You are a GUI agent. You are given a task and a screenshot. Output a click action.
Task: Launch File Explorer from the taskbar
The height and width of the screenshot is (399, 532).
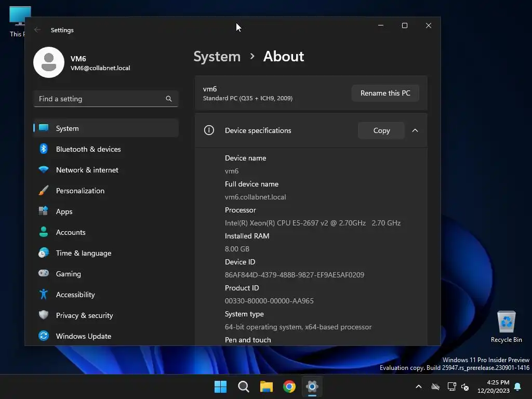tap(267, 387)
